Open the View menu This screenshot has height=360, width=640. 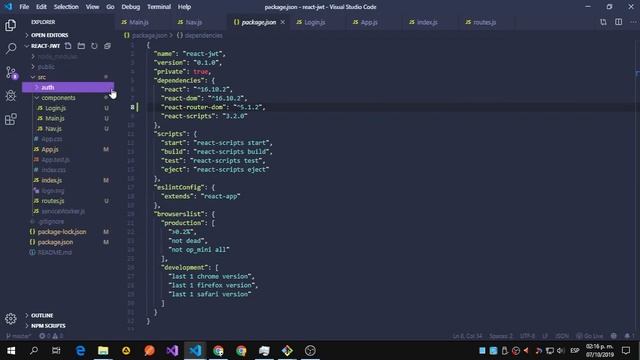[x=92, y=7]
